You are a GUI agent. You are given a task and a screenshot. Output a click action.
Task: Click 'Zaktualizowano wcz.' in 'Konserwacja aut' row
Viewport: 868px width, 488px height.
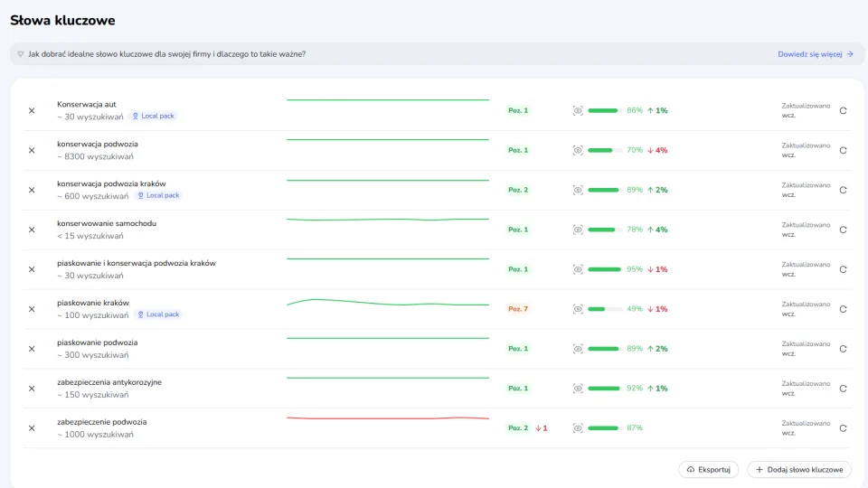coord(806,110)
